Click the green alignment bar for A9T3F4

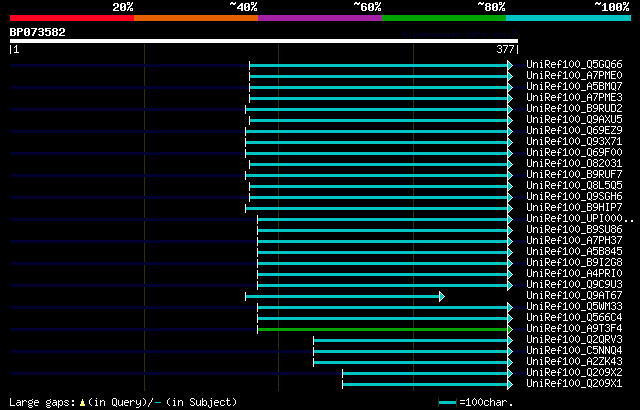point(382,330)
